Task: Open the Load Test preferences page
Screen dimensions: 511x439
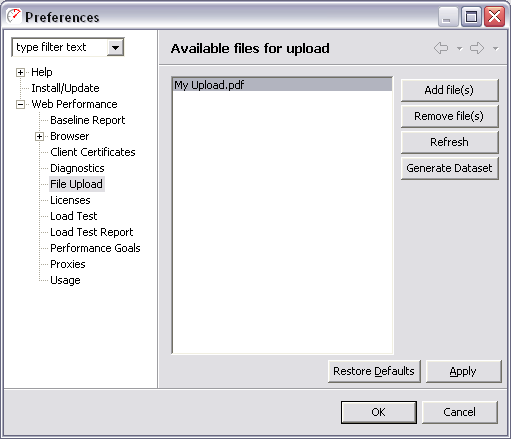Action: click(74, 216)
